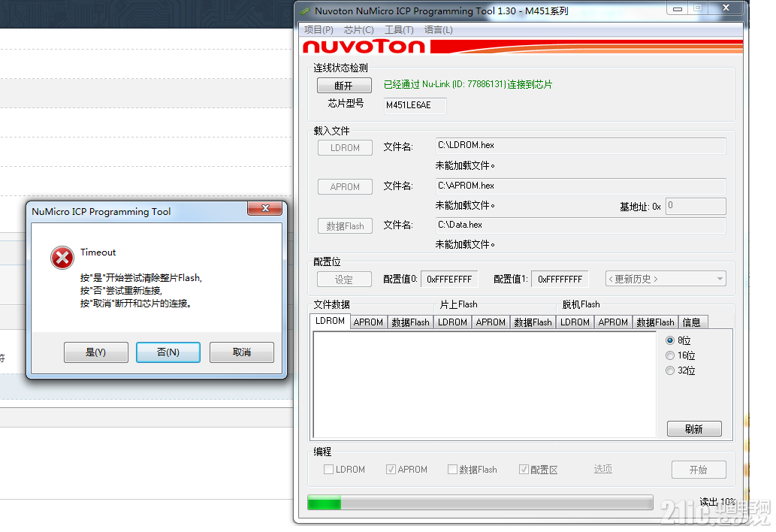This screenshot has height=532, width=776.
Task: Toggle the 配置区 programming checkbox
Action: [524, 469]
